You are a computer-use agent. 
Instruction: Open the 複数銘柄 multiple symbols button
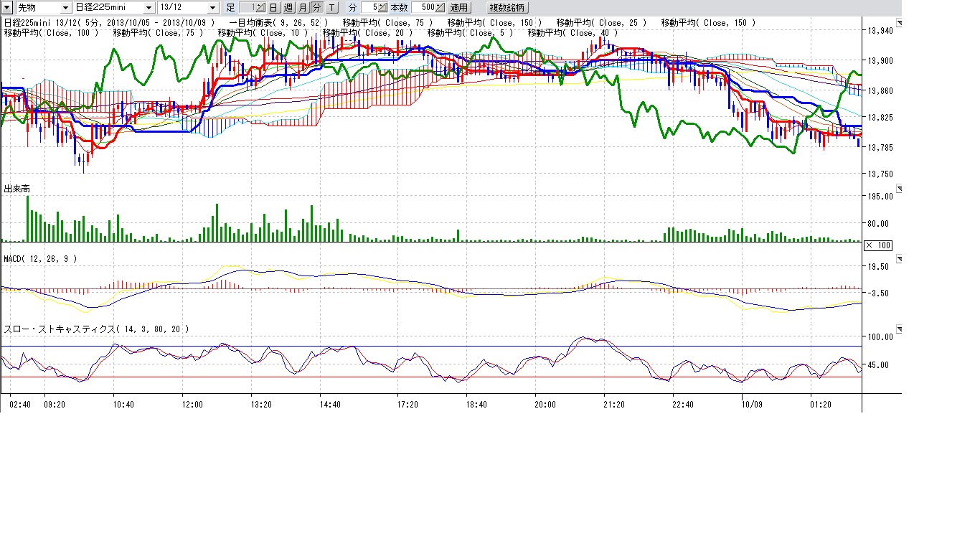507,7
